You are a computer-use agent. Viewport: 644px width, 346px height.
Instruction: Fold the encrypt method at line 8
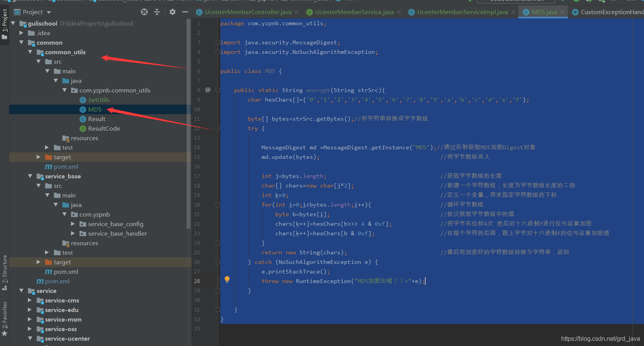[218, 90]
